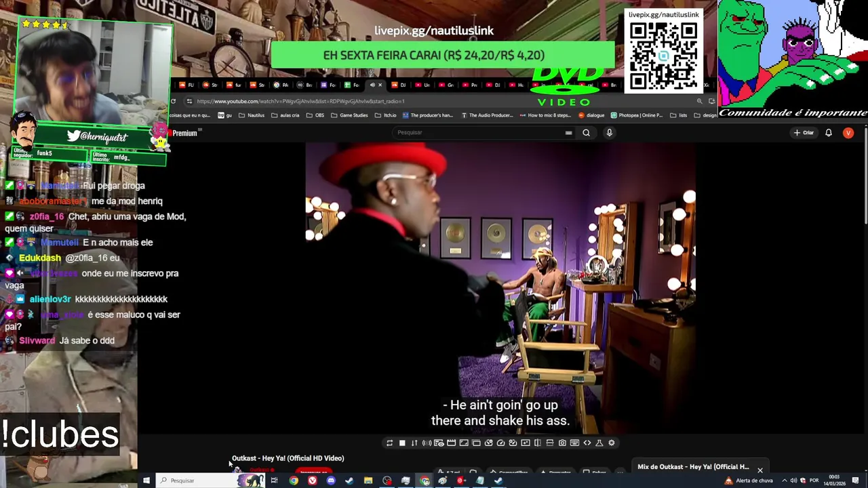Start YouTube voice search with microphone
868x488 pixels.
click(x=609, y=133)
